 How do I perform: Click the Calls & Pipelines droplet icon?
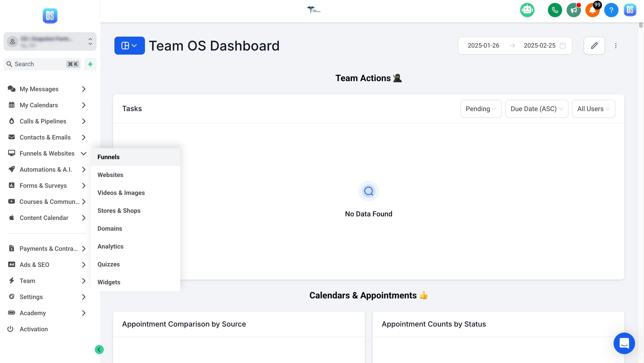tap(11, 121)
